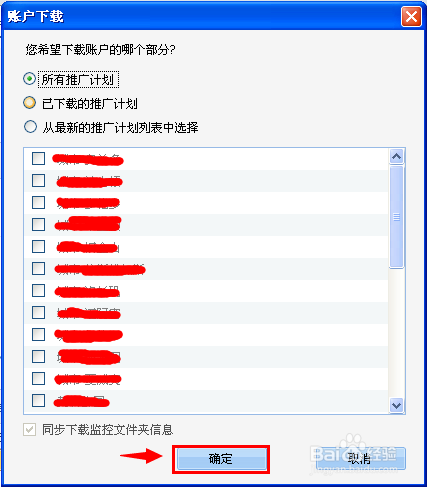This screenshot has height=487, width=427.
Task: Check the fourth campaign row checkbox
Action: (38, 224)
